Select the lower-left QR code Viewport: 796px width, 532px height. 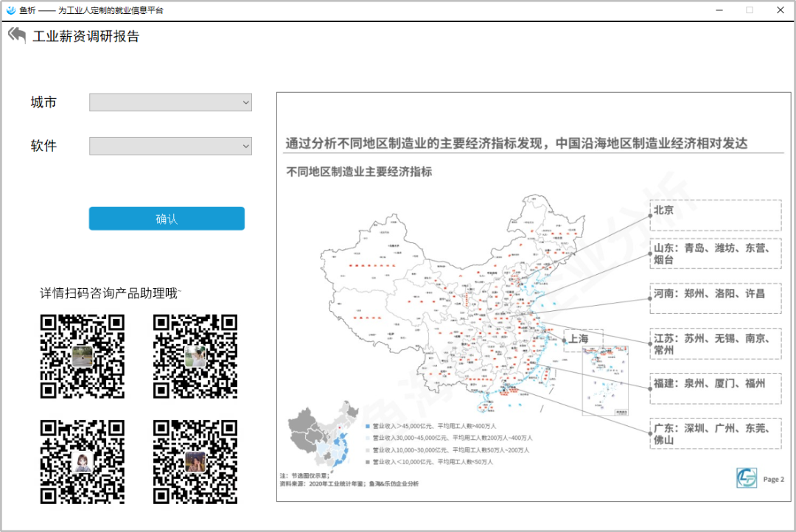tap(83, 462)
